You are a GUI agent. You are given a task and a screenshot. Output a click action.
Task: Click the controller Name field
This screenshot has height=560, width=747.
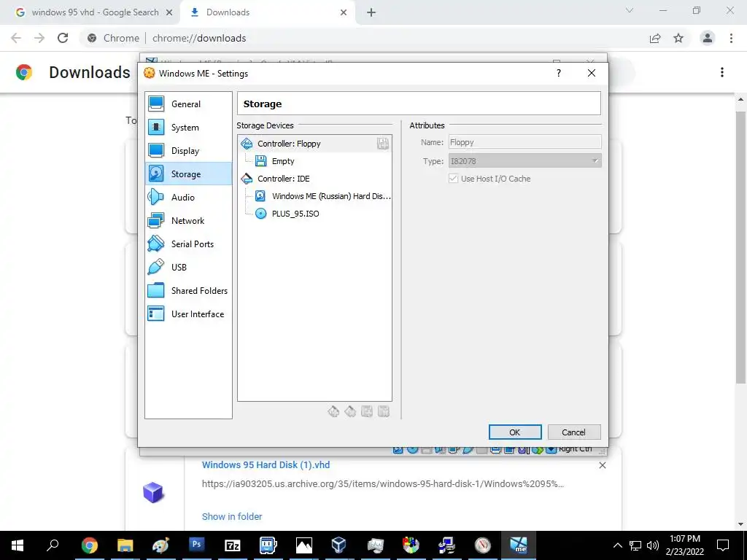pyautogui.click(x=525, y=142)
